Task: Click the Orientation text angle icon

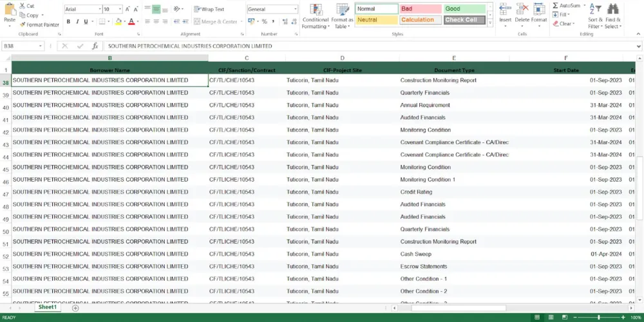Action: (176, 9)
